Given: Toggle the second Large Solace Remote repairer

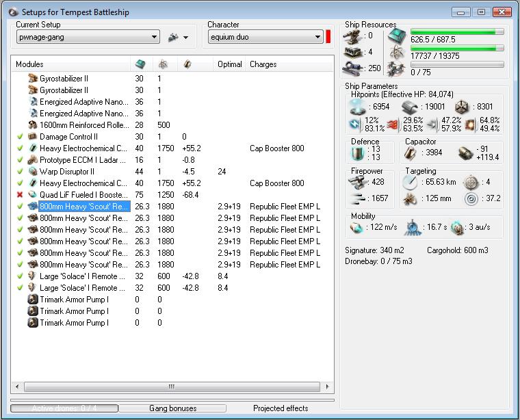Looking at the screenshot, I should [20, 288].
